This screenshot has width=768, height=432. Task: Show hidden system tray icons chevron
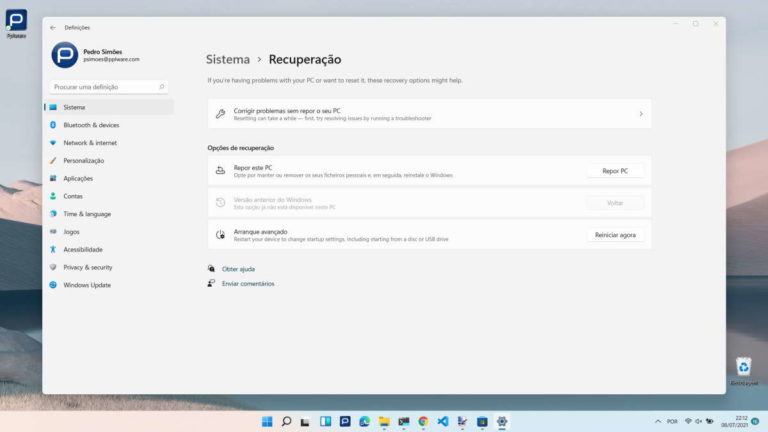tap(657, 422)
